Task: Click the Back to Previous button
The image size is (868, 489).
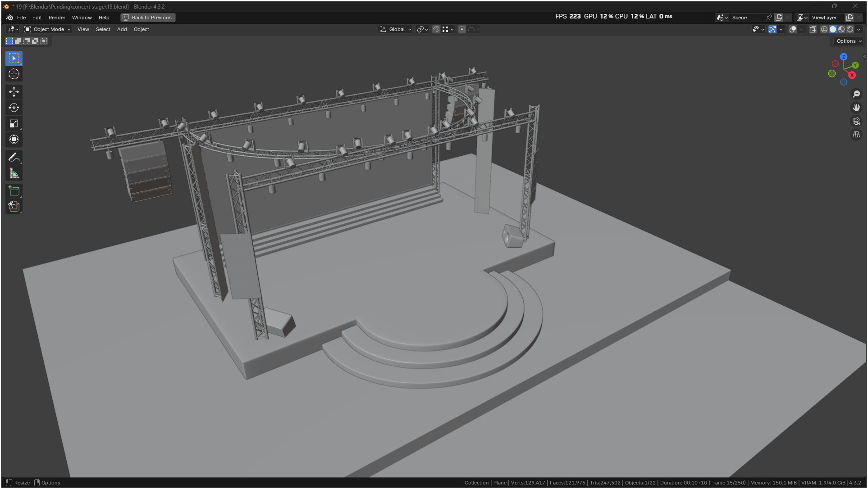Action: coord(148,18)
